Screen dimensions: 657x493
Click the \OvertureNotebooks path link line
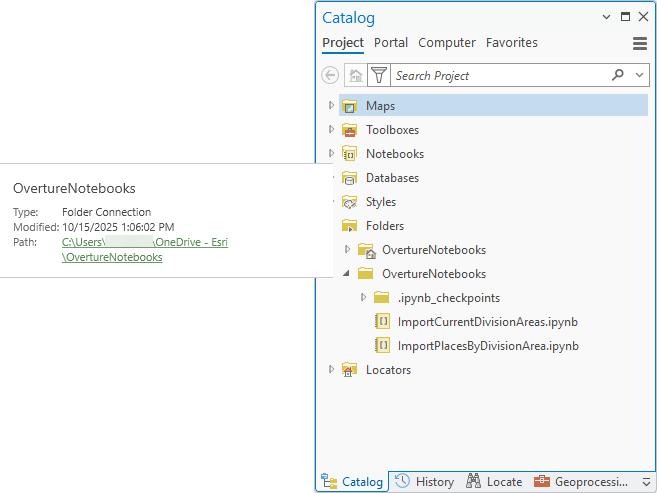112,257
